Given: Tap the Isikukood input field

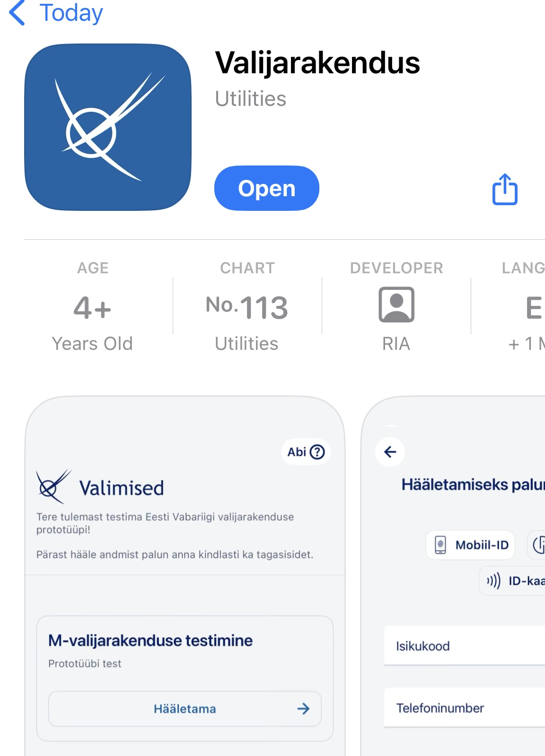Looking at the screenshot, I should pos(465,646).
